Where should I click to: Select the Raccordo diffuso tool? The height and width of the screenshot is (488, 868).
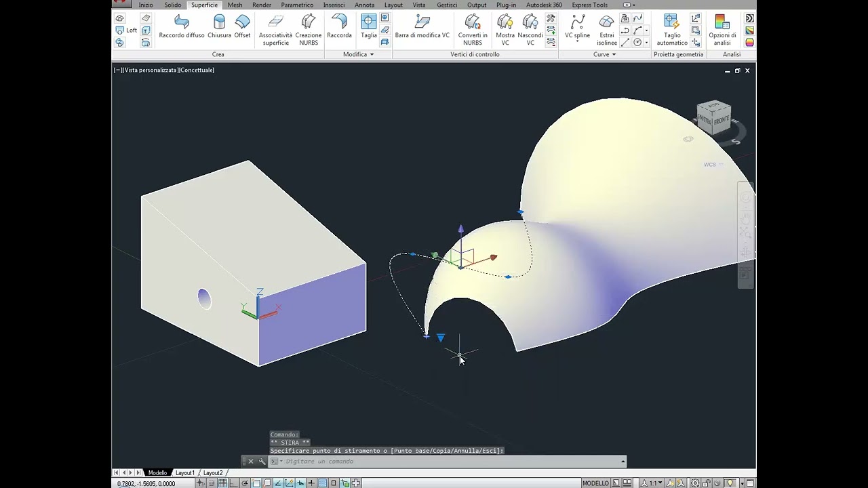(182, 26)
